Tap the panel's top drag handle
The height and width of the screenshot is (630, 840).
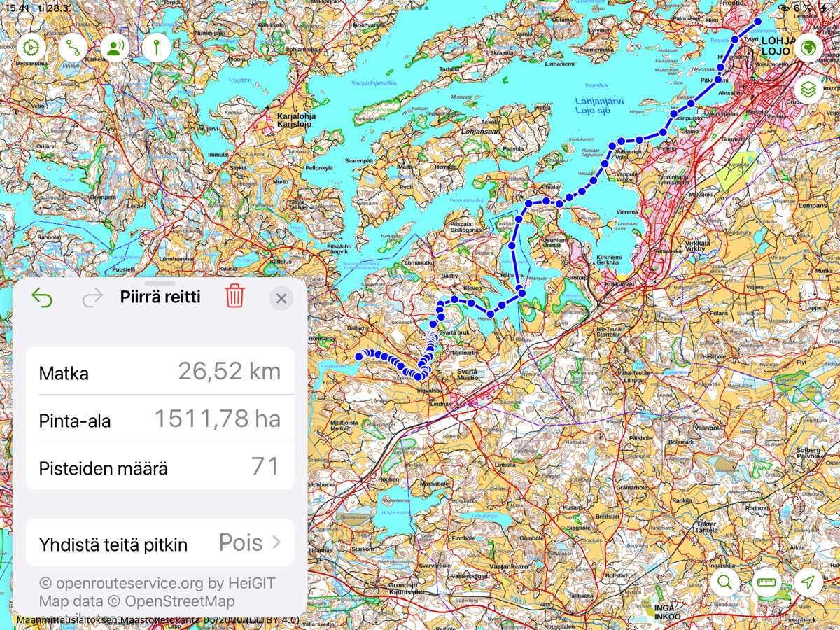click(160, 283)
